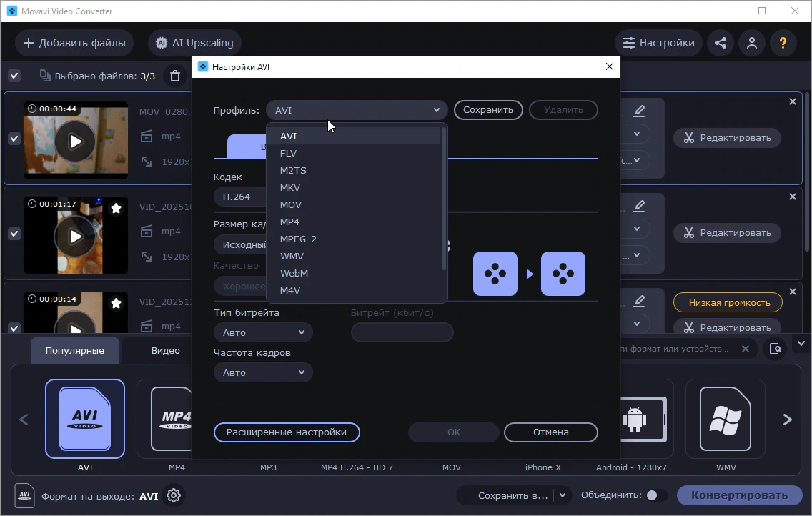Toggle the select all files checkbox
This screenshot has height=516, width=812.
click(x=14, y=76)
